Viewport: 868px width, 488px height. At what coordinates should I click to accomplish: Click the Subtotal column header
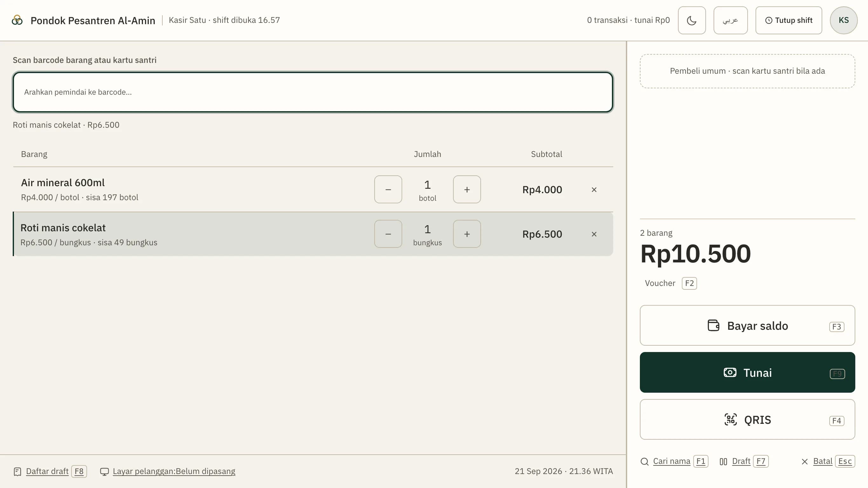[x=546, y=154]
